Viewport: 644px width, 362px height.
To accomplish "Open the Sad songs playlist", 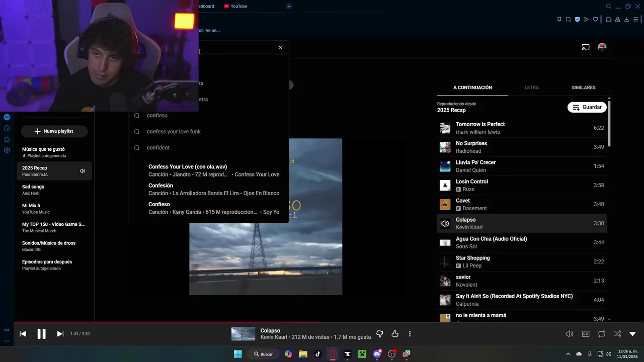I will pos(54,190).
